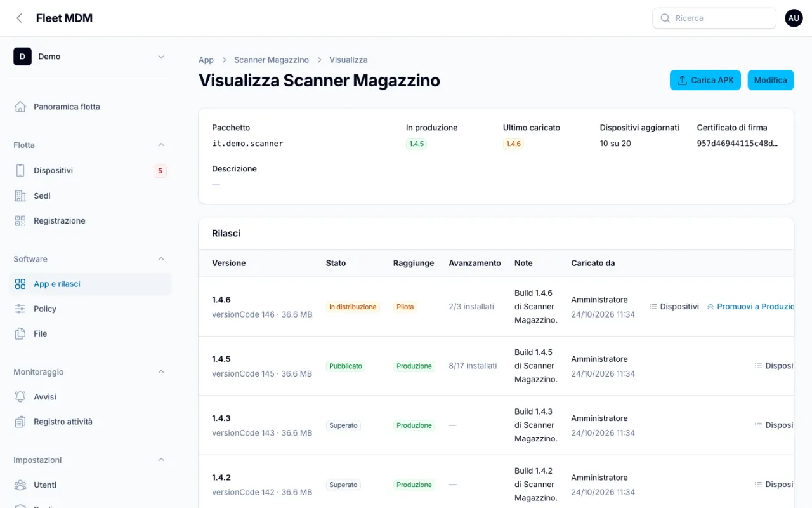Click the green 1.4.5 In produzione badge
812x508 pixels.
click(x=416, y=144)
